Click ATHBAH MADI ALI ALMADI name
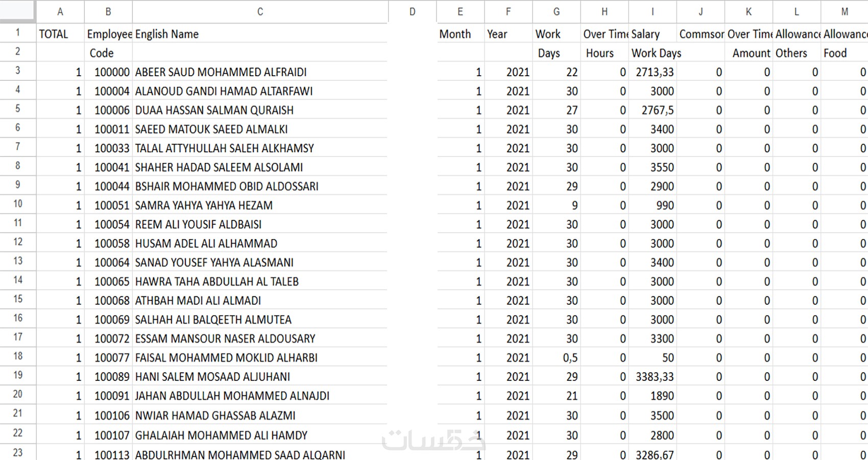The height and width of the screenshot is (460, 868). tap(198, 301)
